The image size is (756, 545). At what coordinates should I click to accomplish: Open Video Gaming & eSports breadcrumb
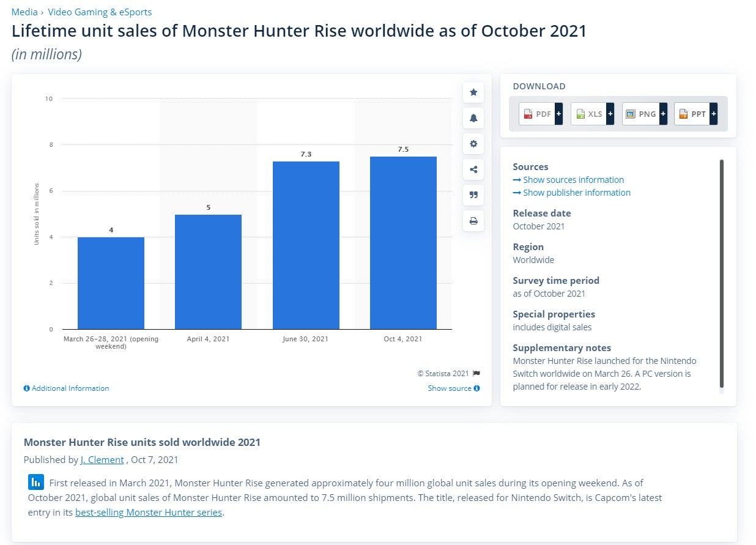click(x=100, y=12)
